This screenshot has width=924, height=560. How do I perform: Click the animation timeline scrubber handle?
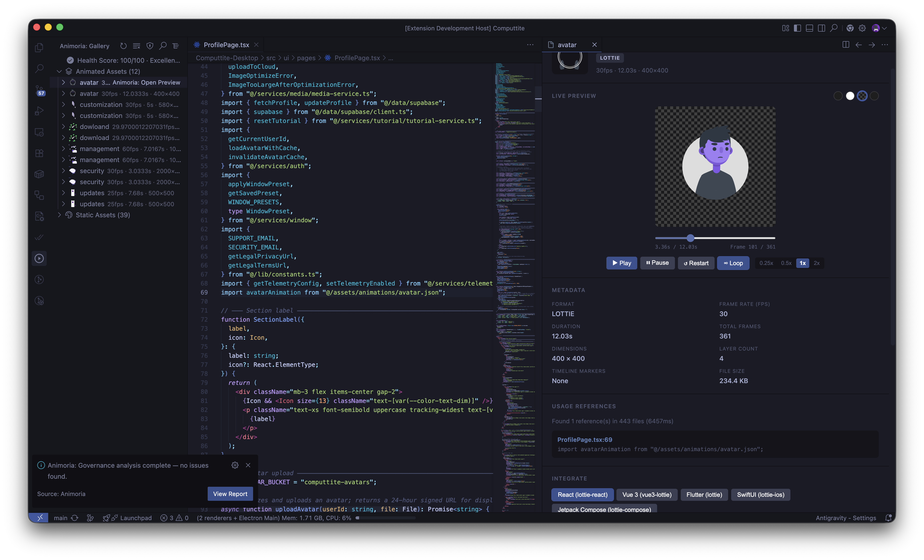[x=690, y=238]
